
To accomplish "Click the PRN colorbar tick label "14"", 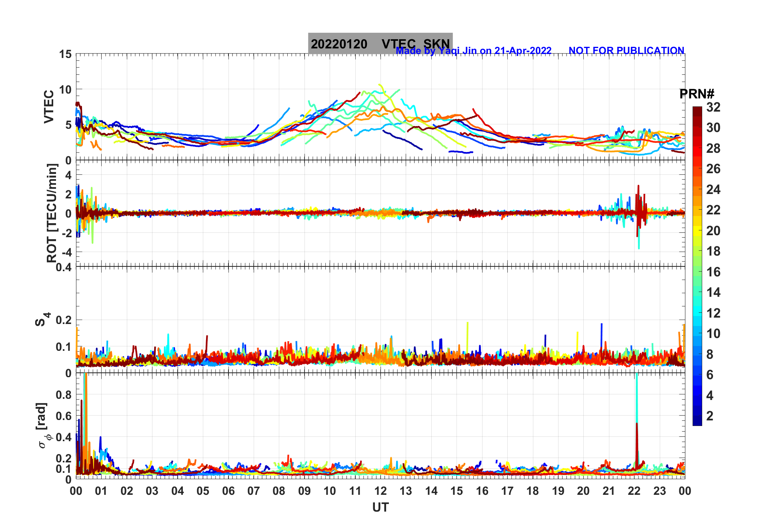I will click(x=713, y=292).
